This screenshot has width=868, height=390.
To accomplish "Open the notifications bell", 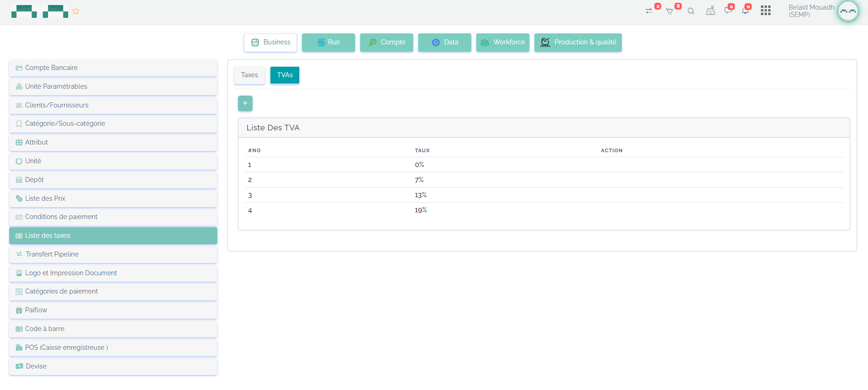I will pos(745,11).
